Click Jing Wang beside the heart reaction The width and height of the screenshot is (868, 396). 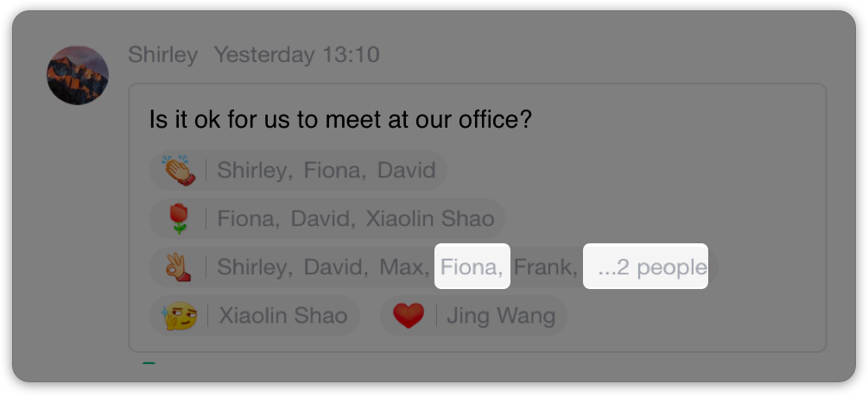click(501, 316)
